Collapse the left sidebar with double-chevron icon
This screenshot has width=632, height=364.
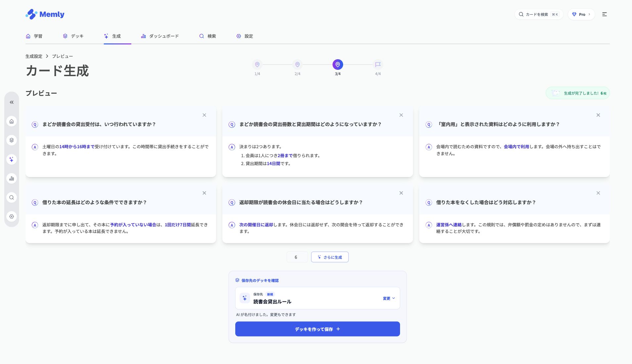click(x=12, y=102)
